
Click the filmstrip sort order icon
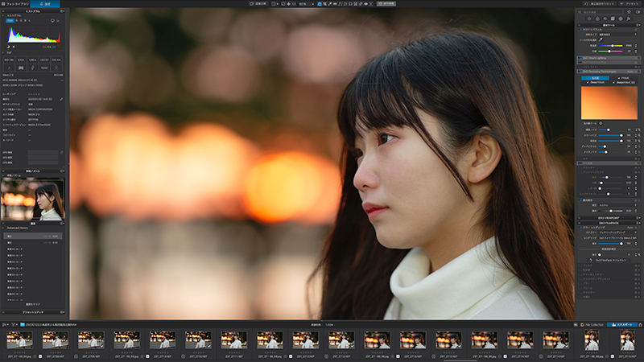[5, 324]
